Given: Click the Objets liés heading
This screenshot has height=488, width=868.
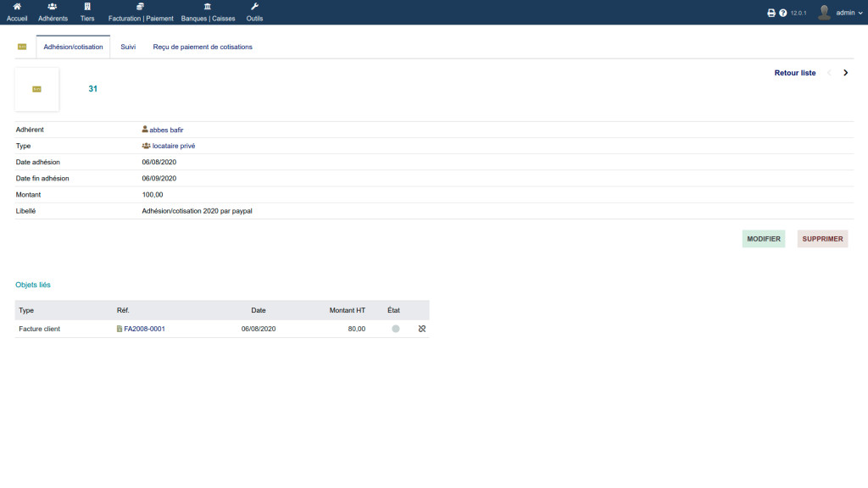Looking at the screenshot, I should point(33,285).
